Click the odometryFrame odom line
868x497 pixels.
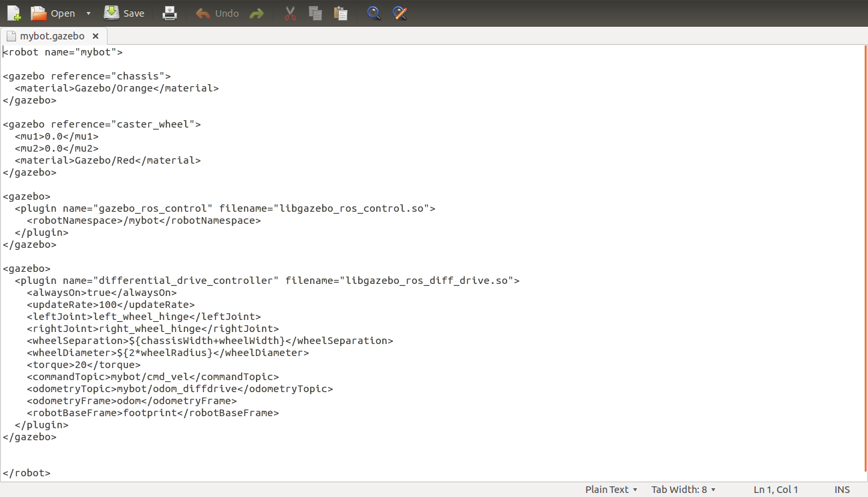[x=132, y=401]
